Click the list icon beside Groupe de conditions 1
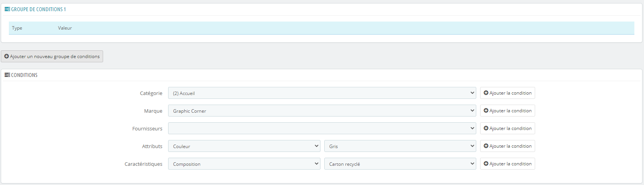This screenshot has height=185, width=644. click(7, 9)
